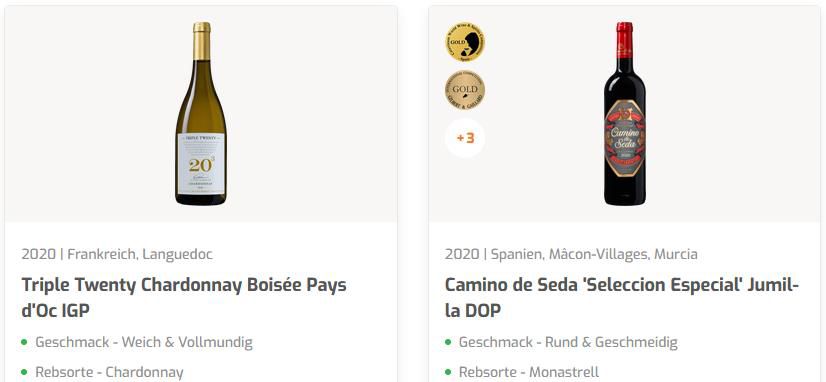Click the Camino de Seda label on red bottle
Image resolution: width=826 pixels, height=382 pixels.
624,138
